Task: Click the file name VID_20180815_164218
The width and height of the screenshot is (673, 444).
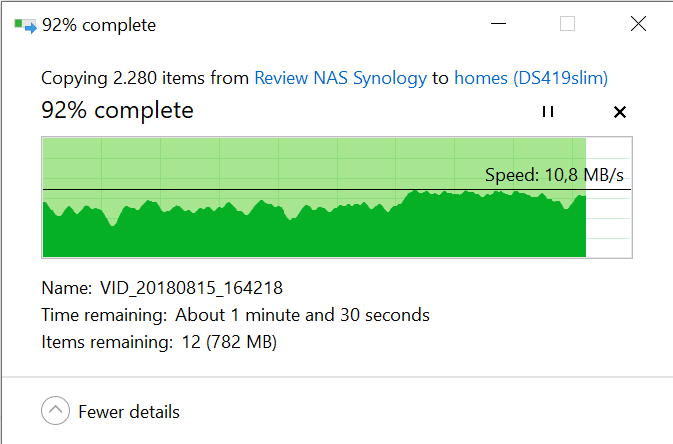Action: click(191, 288)
